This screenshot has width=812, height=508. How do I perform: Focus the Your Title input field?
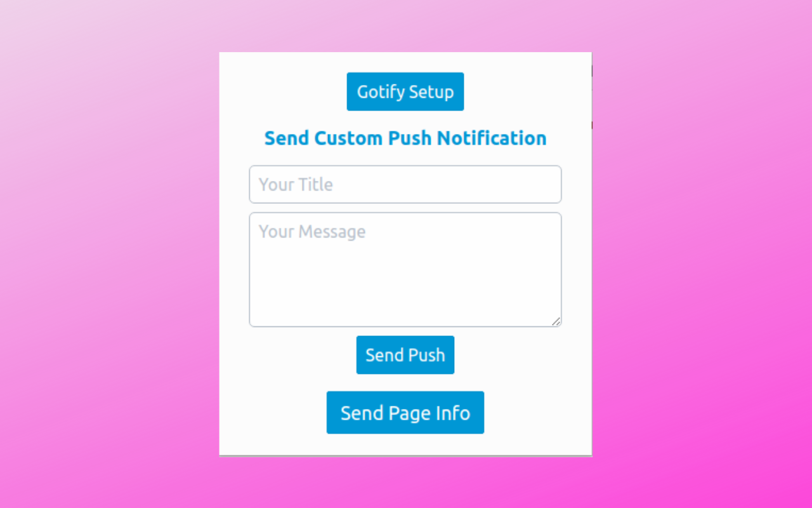pyautogui.click(x=405, y=185)
